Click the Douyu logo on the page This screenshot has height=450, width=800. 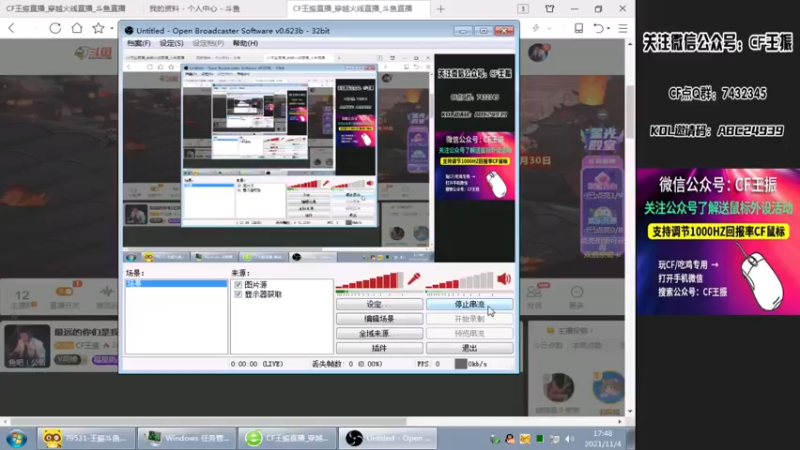93,53
